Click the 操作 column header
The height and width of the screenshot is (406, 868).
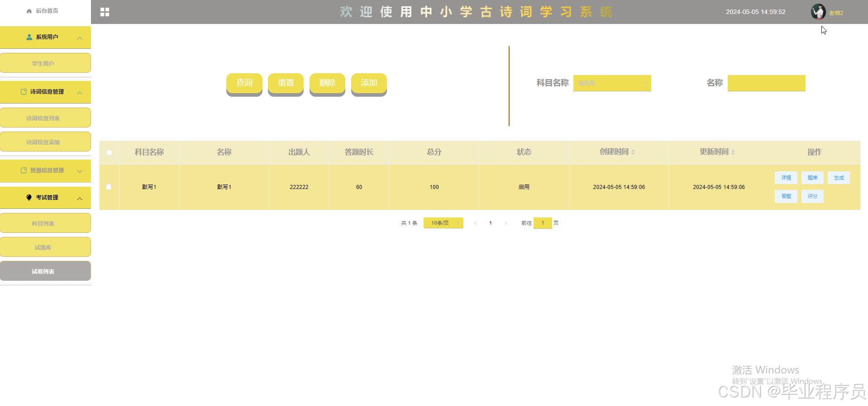pos(815,152)
